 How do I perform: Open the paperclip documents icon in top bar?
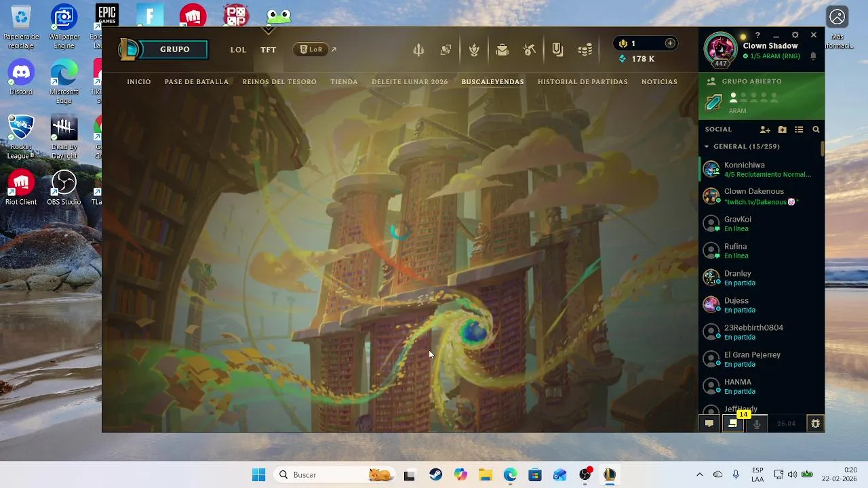(557, 49)
